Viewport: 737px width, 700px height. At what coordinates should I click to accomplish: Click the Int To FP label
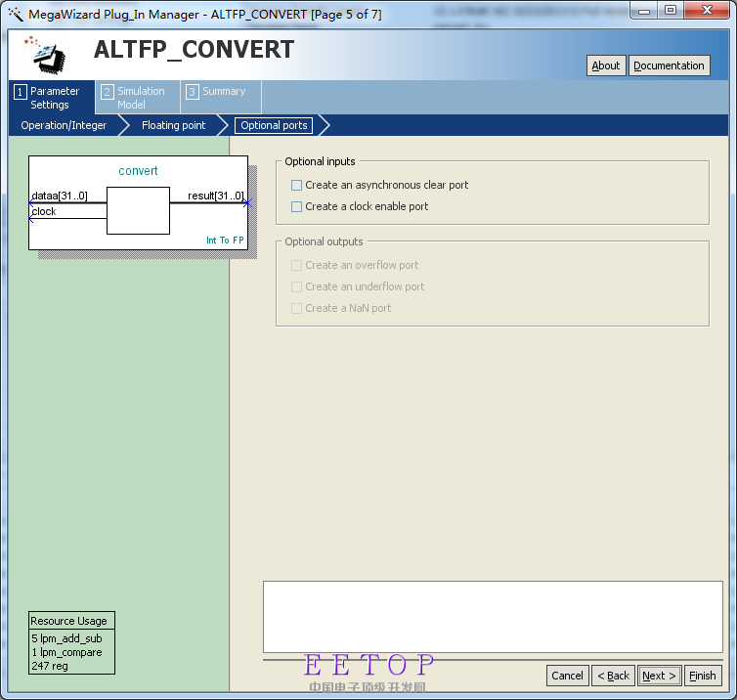click(x=225, y=241)
